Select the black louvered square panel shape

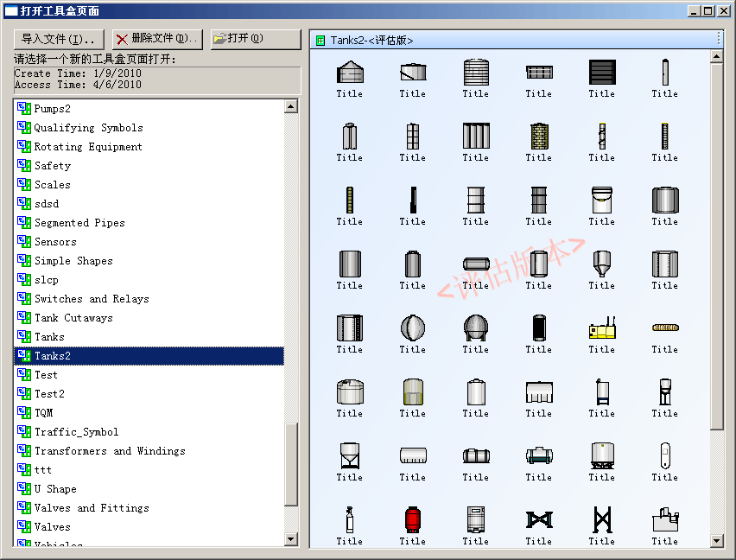tap(601, 73)
